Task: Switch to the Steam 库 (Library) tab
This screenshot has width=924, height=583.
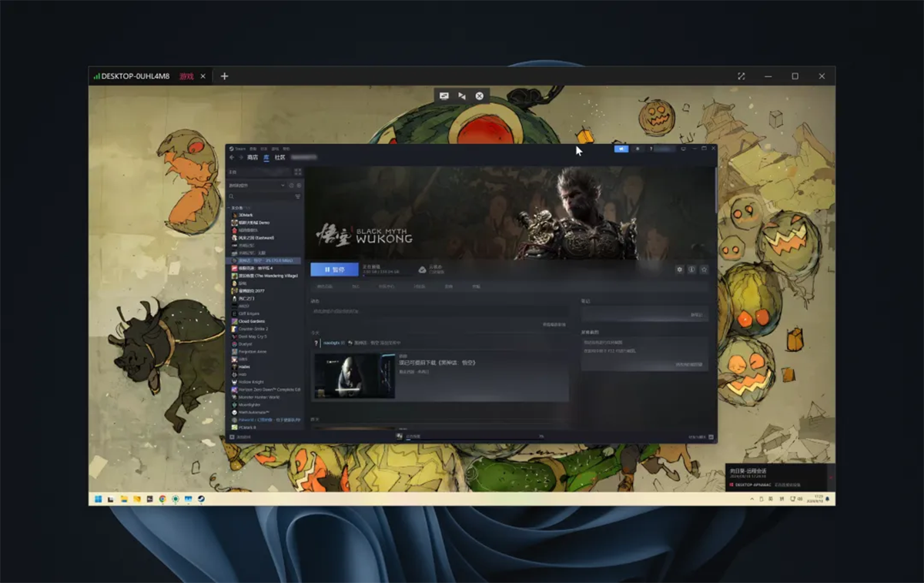Action: click(266, 157)
